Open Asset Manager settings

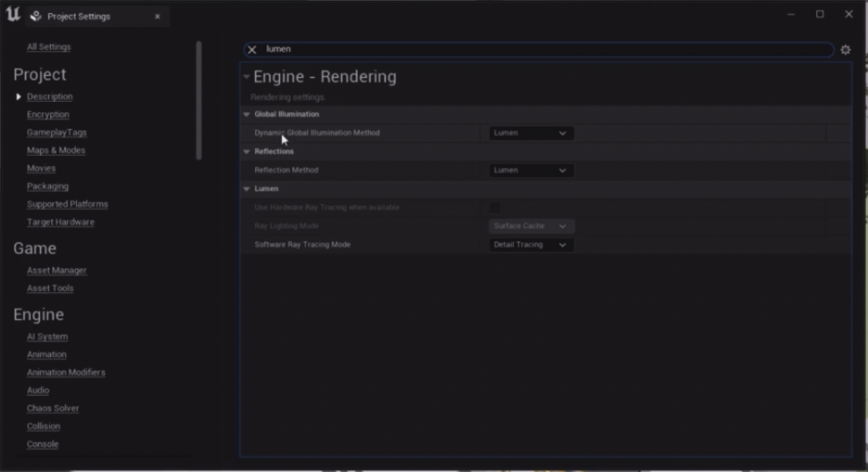[x=57, y=271]
